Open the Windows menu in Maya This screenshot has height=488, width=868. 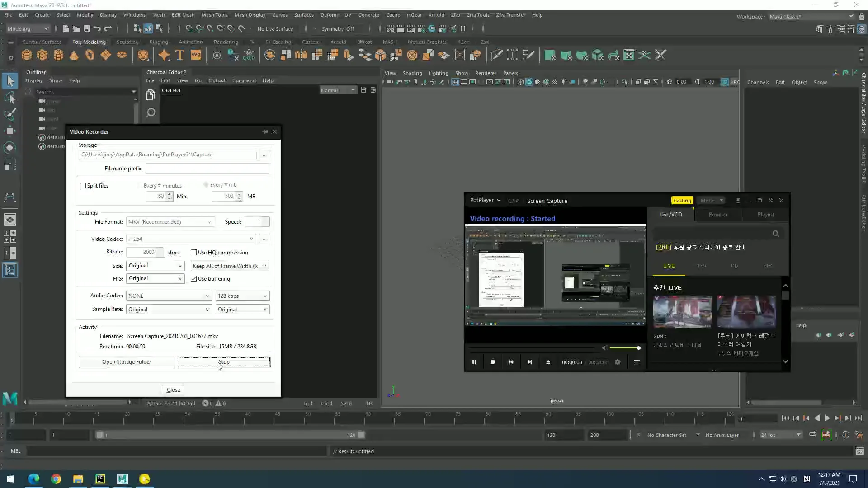[134, 15]
